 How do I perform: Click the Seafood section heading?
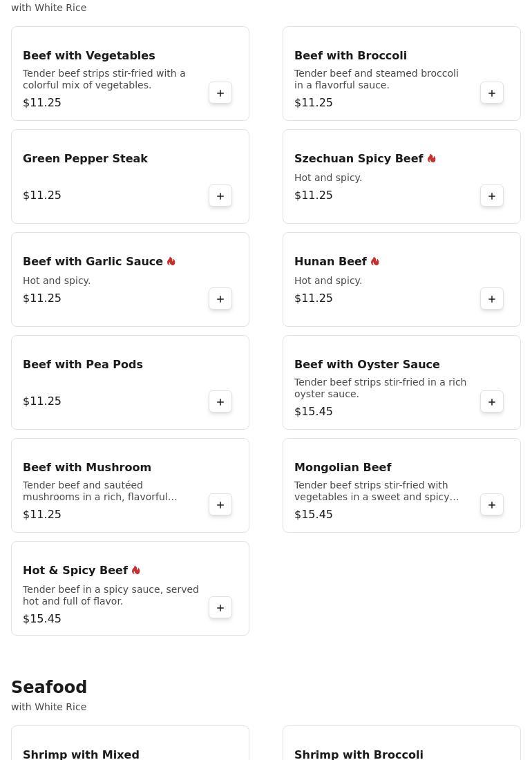pyautogui.click(x=49, y=687)
